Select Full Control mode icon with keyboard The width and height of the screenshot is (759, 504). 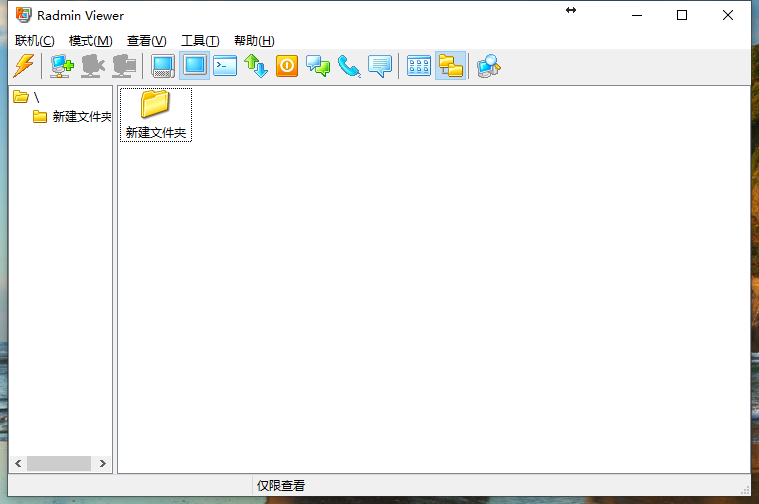pos(163,65)
